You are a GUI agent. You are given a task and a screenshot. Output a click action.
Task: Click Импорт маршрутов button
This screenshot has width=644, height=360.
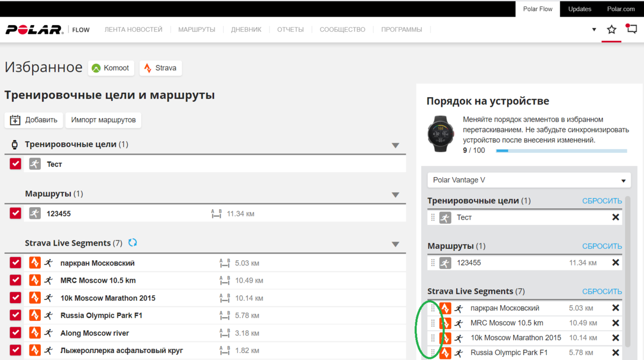(104, 120)
